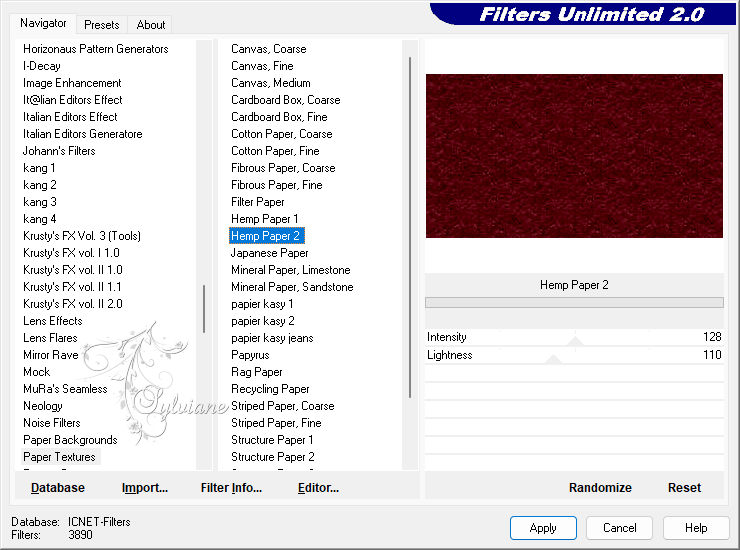Click the Cancel button
Screen dimensions: 740x550
[x=619, y=527]
